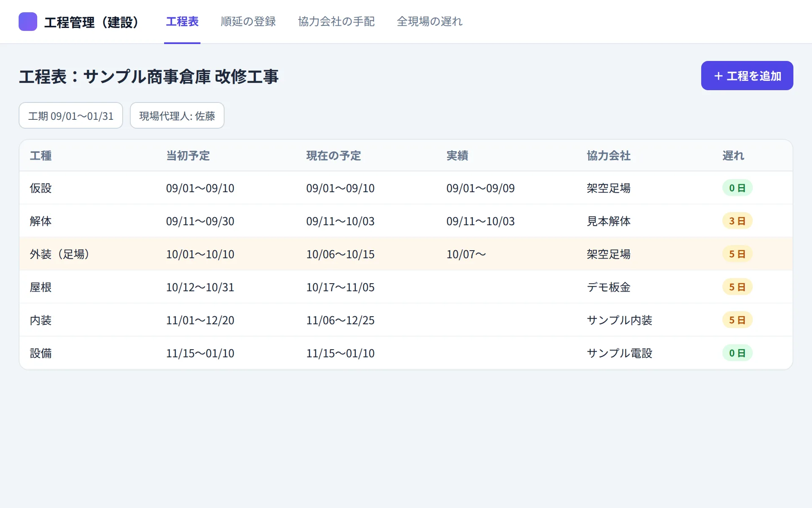This screenshot has width=812, height=508.
Task: Click デモ板金 contractor name
Action: [x=609, y=287]
